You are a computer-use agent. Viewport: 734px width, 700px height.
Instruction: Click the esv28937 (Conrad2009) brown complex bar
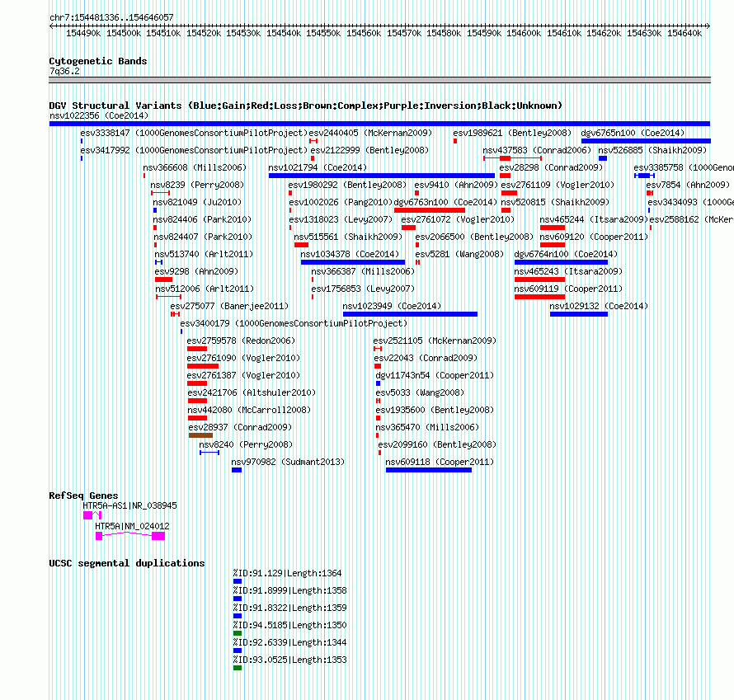pyautogui.click(x=201, y=435)
